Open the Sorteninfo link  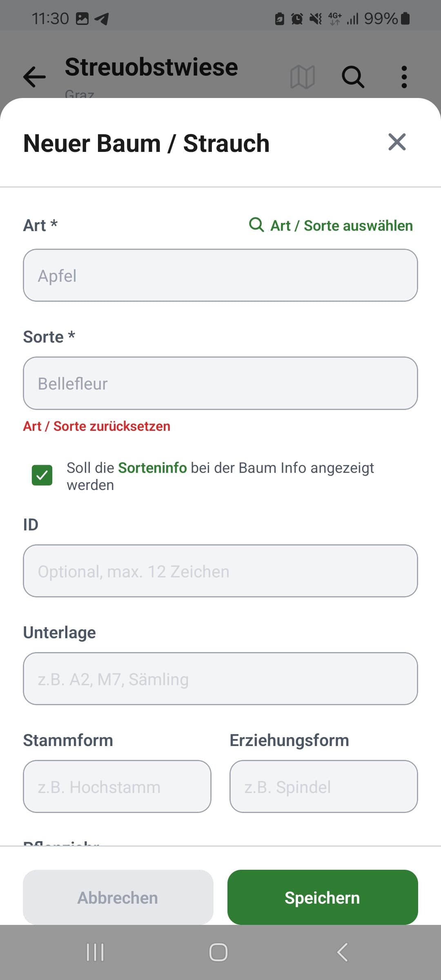click(x=152, y=468)
